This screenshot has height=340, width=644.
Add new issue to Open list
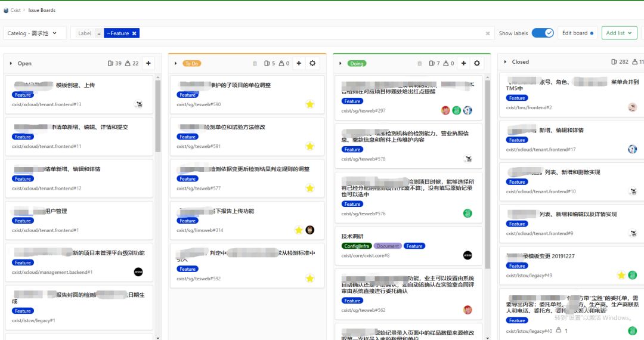[x=148, y=63]
